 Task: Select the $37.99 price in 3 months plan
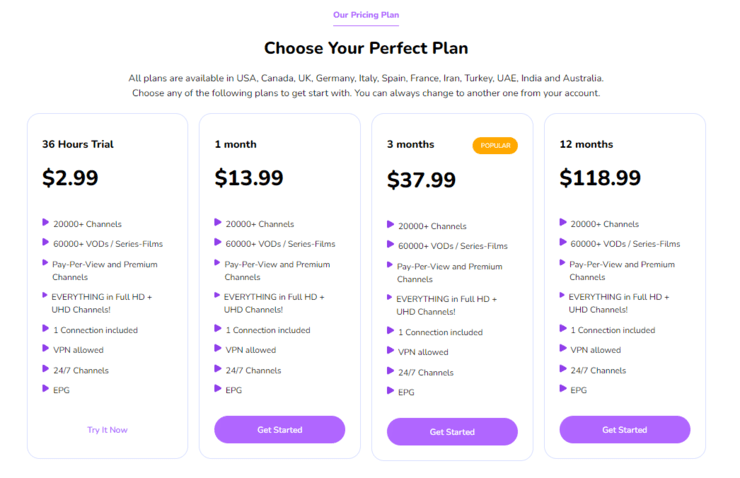point(421,180)
